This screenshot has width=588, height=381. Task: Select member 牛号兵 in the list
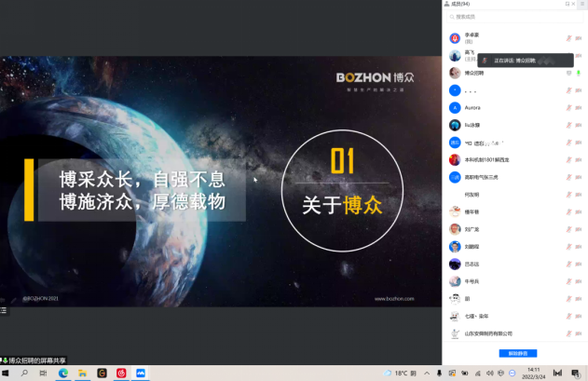514,281
